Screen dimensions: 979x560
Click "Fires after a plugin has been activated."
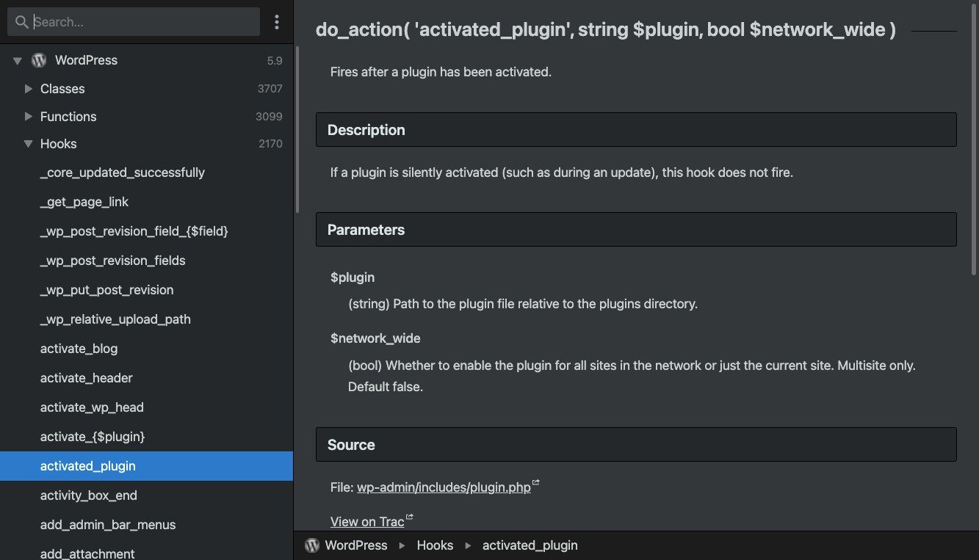(441, 72)
